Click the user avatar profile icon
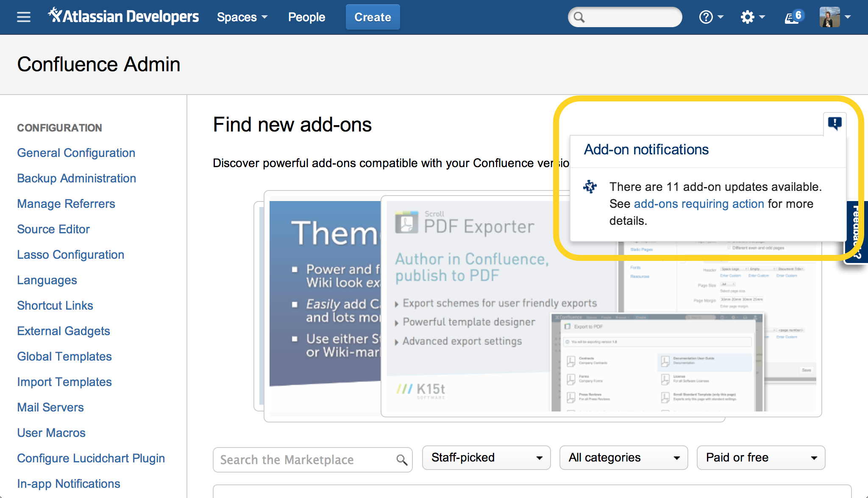Viewport: 868px width, 498px height. point(829,17)
